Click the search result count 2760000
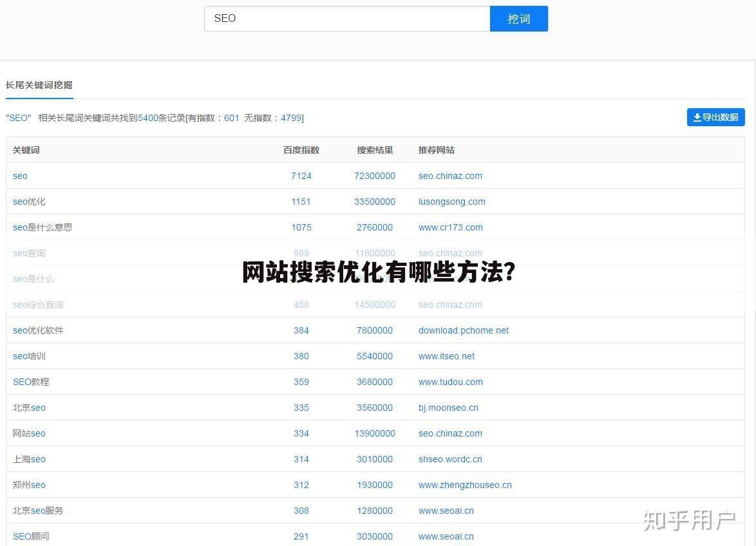The width and height of the screenshot is (756, 546). [375, 227]
